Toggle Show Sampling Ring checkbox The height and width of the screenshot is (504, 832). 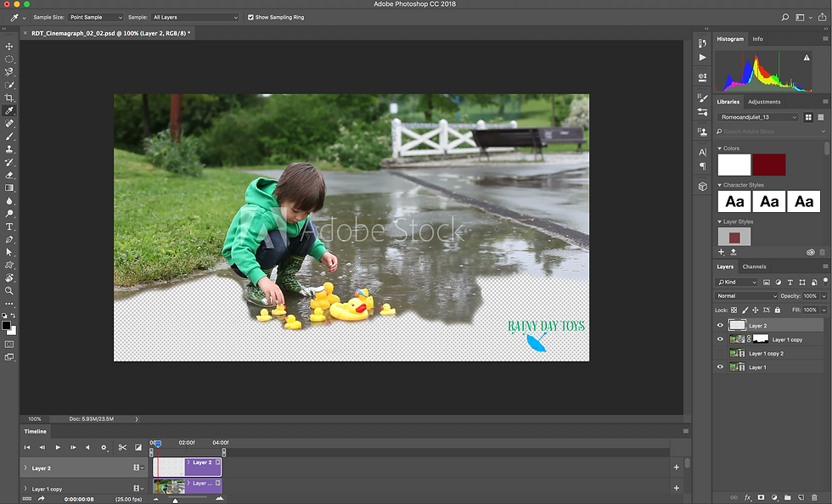click(250, 18)
